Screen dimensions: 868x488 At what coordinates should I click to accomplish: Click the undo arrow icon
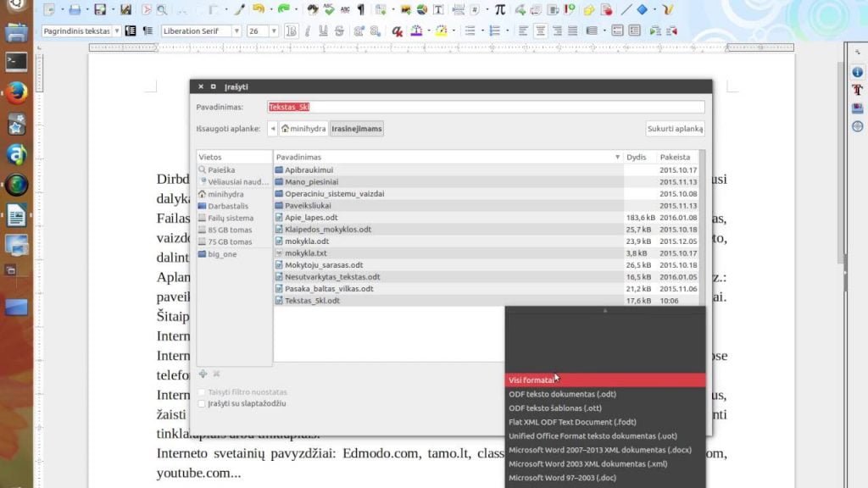click(259, 9)
